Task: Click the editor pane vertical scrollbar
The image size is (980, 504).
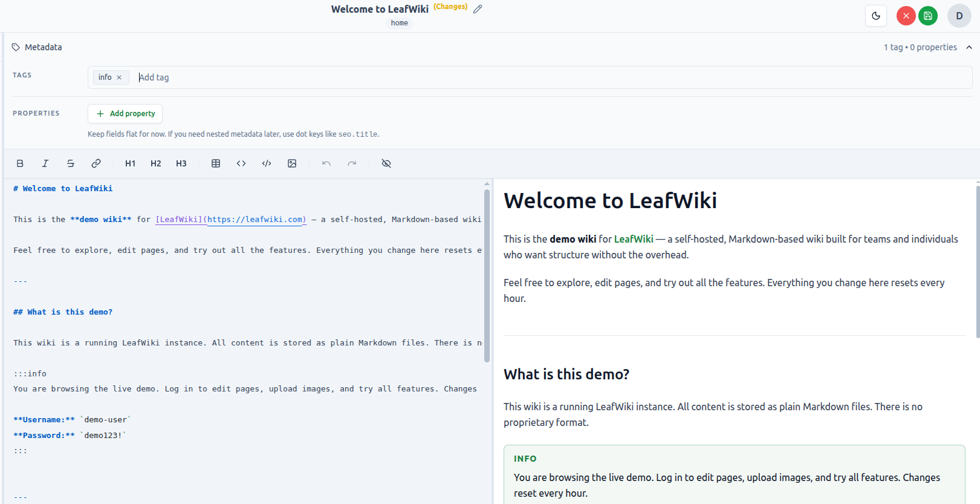Action: (487, 276)
